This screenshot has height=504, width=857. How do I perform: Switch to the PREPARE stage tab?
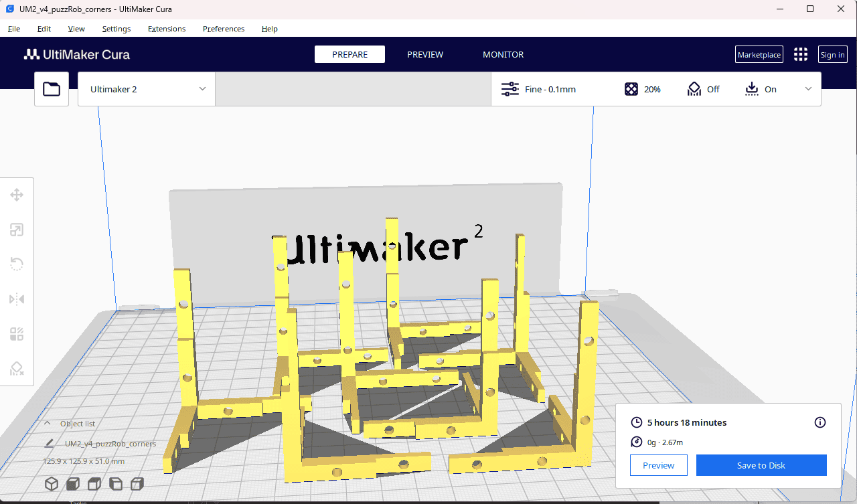tap(349, 54)
